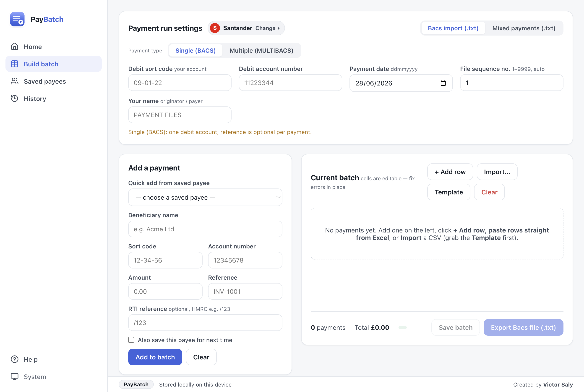Click the beneficiary Sort code field

point(165,260)
